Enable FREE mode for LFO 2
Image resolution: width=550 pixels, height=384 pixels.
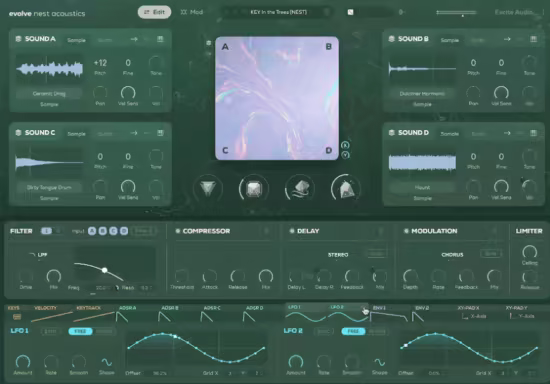pos(353,331)
